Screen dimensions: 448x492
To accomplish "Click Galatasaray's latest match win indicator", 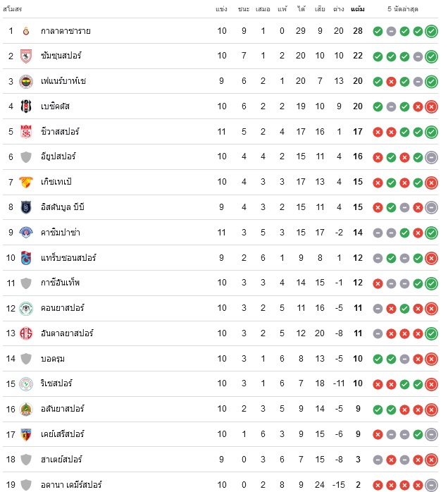I will coord(431,31).
